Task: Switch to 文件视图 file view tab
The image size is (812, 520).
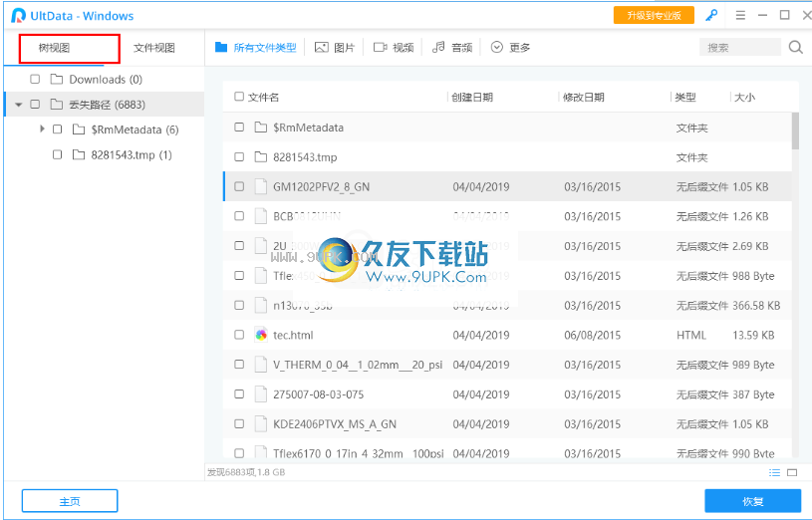Action: tap(153, 48)
